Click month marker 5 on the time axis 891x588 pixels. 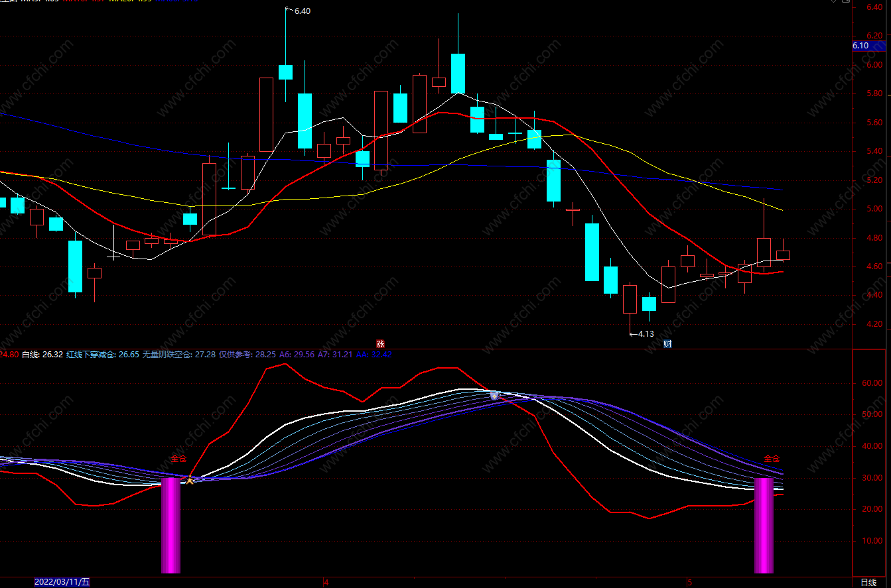690,582
